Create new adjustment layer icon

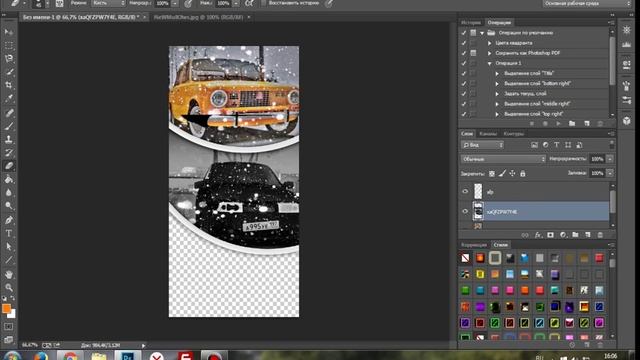(563, 235)
